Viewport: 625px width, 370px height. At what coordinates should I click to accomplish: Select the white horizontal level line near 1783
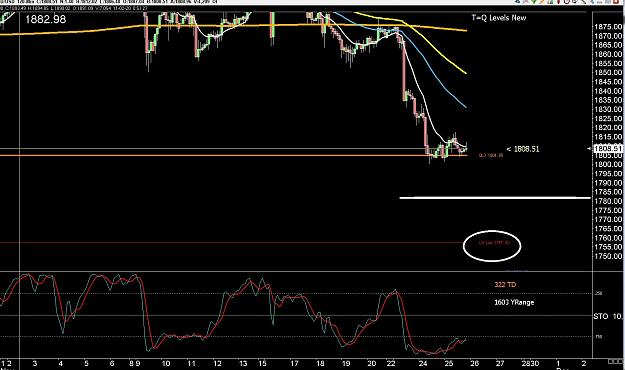coord(495,197)
